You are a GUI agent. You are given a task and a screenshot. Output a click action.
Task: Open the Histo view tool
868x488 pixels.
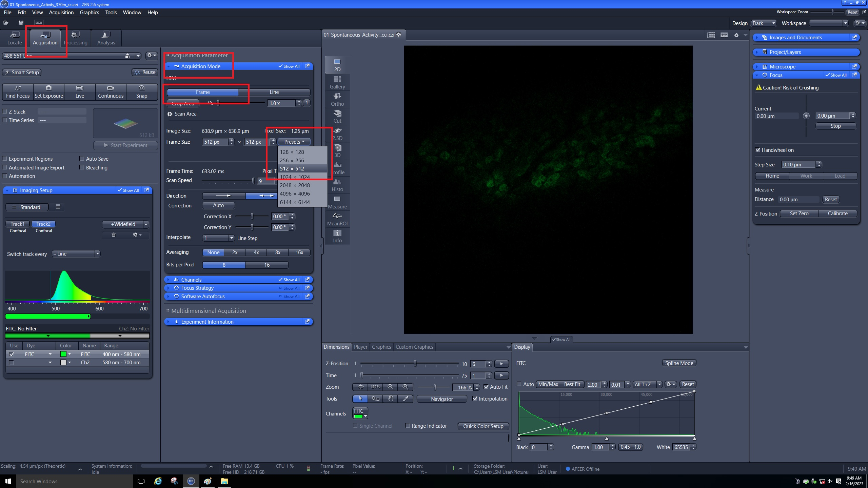coord(337,185)
